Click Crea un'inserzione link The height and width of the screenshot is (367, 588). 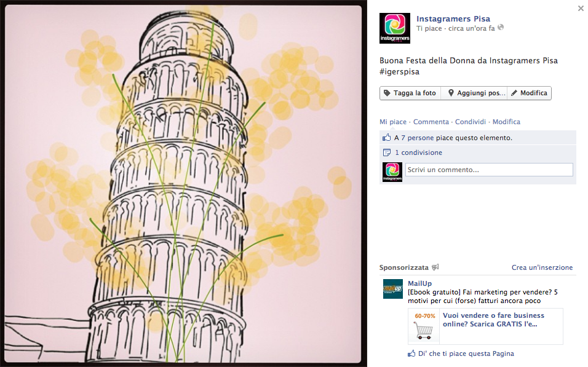(x=542, y=267)
